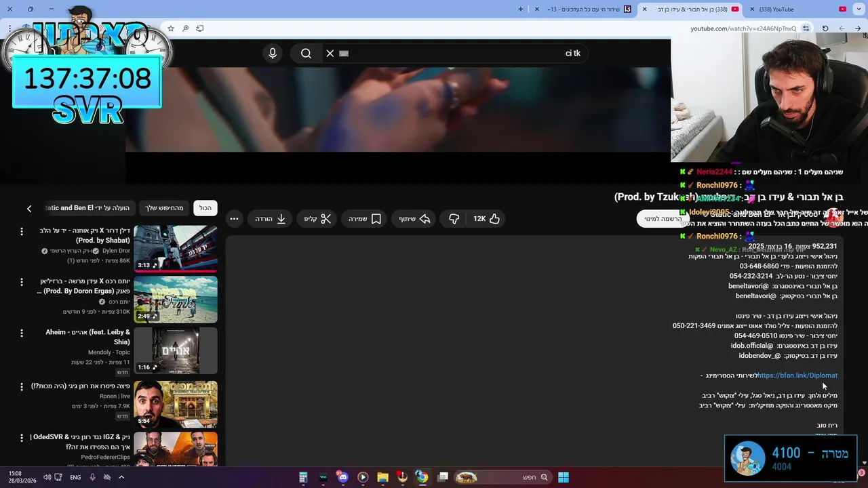Open options for the Dylen Dror video
The width and height of the screenshot is (868, 488).
(22, 232)
